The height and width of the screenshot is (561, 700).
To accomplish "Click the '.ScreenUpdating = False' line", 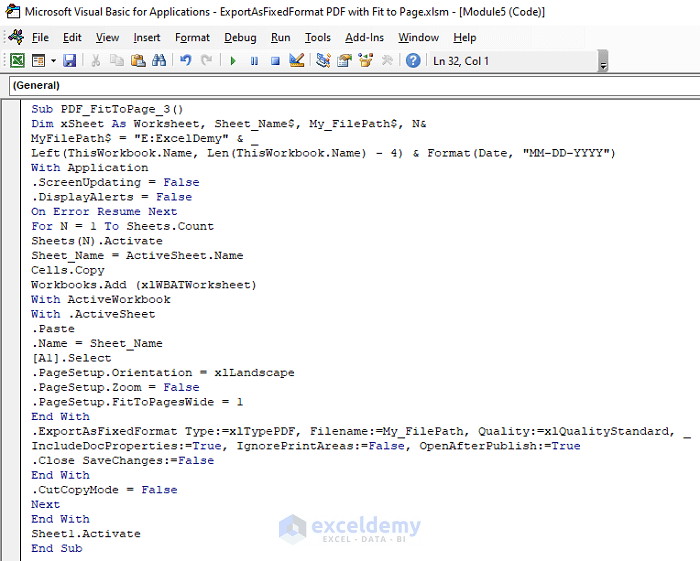I will (115, 183).
